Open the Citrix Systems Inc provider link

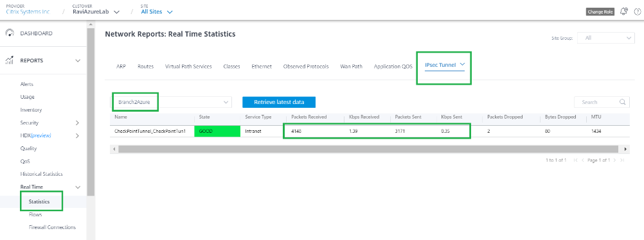point(28,12)
